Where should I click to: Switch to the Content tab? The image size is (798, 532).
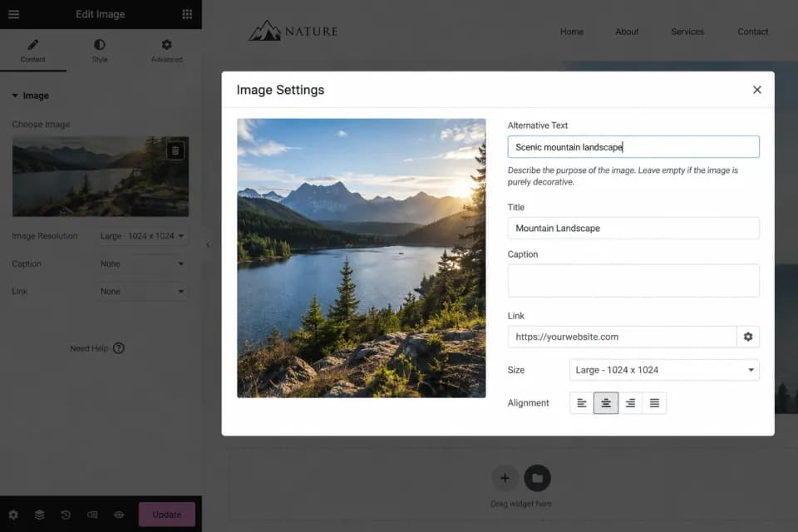pos(33,51)
